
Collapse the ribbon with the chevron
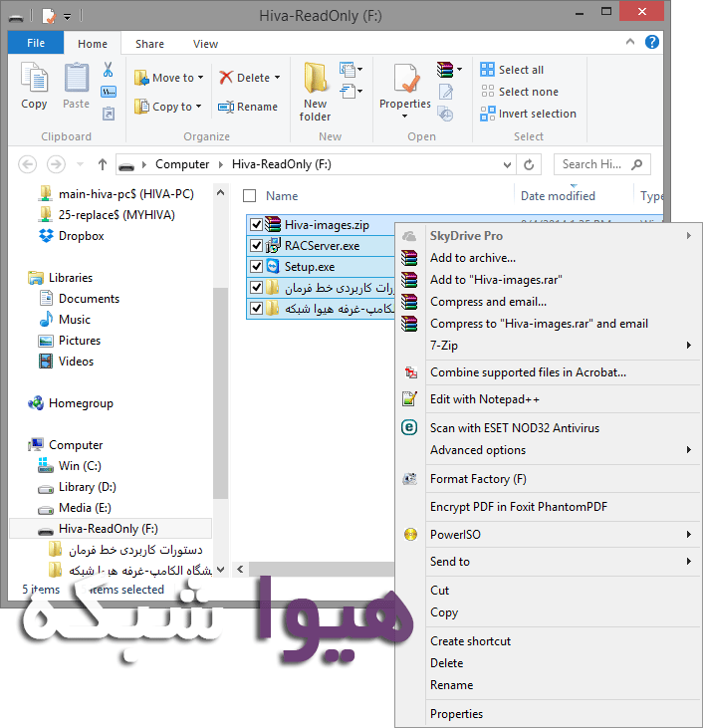[x=630, y=42]
